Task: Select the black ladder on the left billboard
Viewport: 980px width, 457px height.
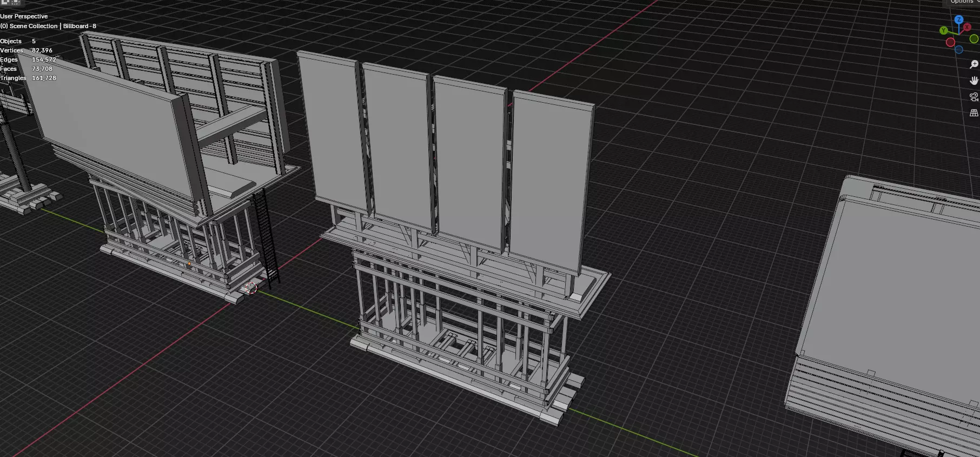Action: point(266,238)
